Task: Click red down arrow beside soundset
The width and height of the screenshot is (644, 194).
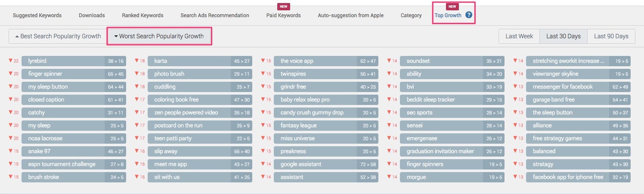Action: click(389, 61)
